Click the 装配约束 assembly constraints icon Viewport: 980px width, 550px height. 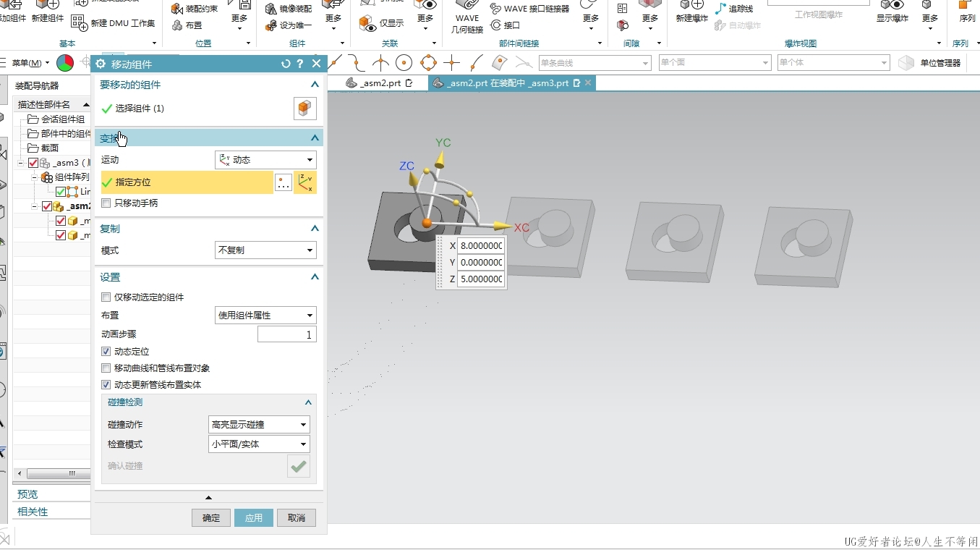click(177, 9)
